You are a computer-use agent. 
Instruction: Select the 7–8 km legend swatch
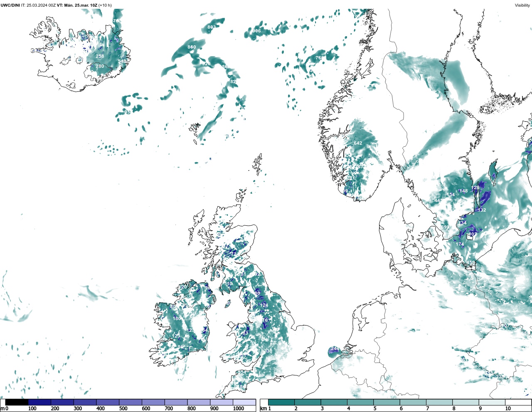coord(439,402)
